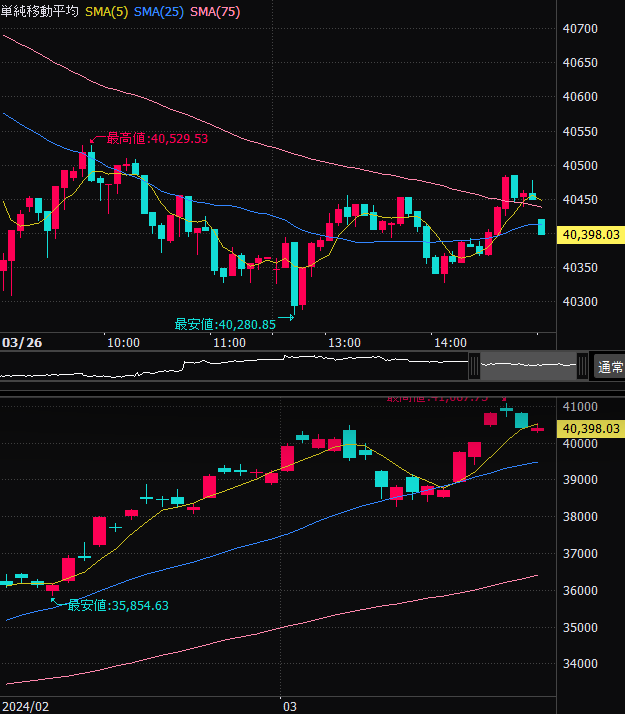
Task: Click the 11:00 time axis label
Action: click(x=229, y=342)
